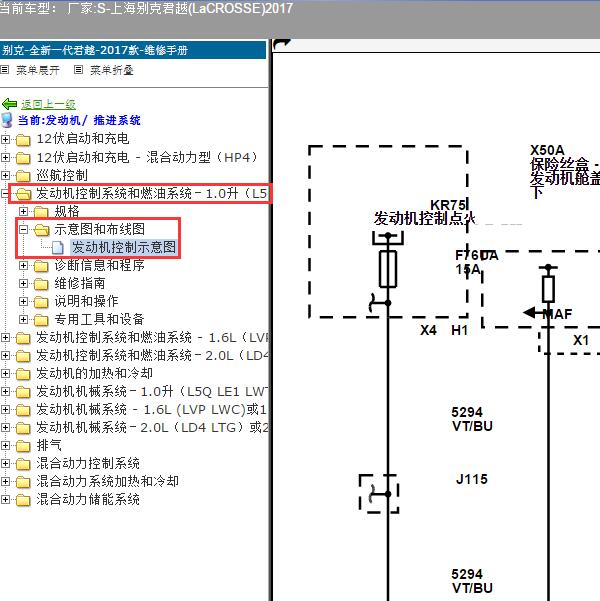Expand the 诊断信息和程序 subfolder
Viewport: 600px width, 601px height.
tap(23, 265)
